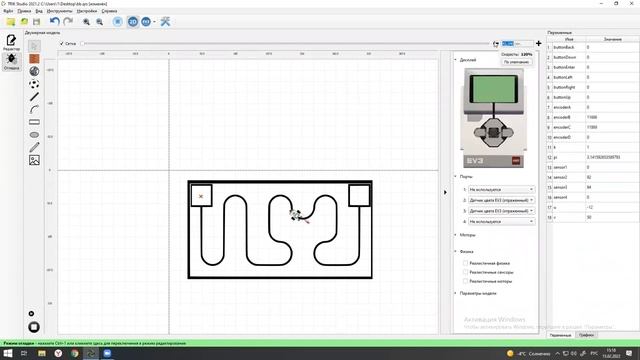Screen dimensions: 640x360
Task: Open the Справка menu
Action: (x=109, y=11)
